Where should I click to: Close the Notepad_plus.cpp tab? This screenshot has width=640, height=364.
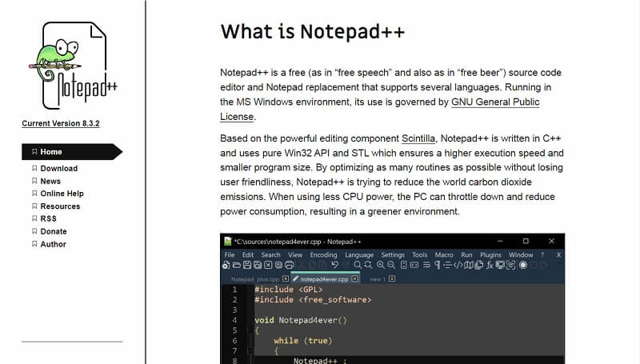pos(286,278)
